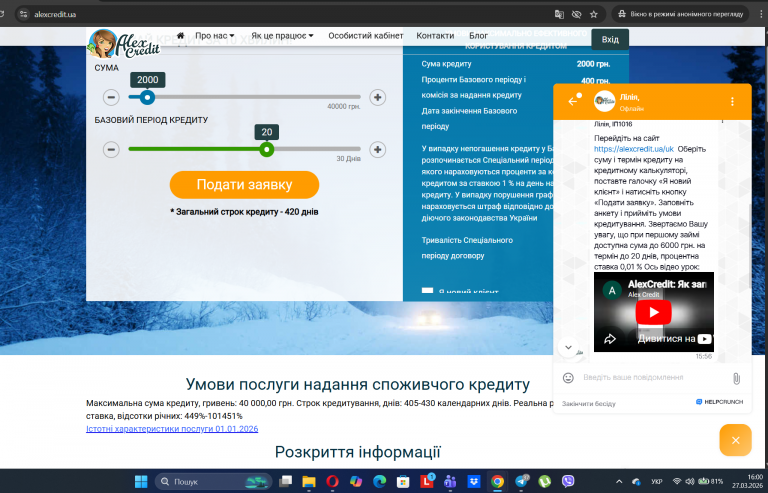This screenshot has width=768, height=493.
Task: Click the crossed-eye tracking protection icon
Action: click(x=576, y=14)
